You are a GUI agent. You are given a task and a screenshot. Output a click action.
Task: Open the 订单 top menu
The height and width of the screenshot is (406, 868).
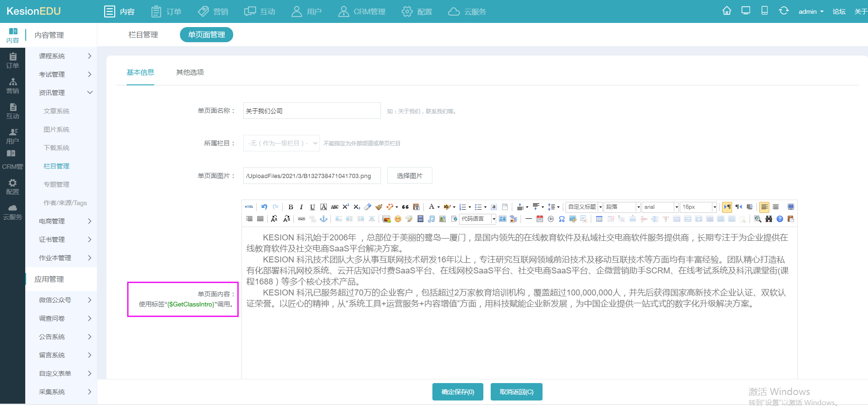point(166,11)
